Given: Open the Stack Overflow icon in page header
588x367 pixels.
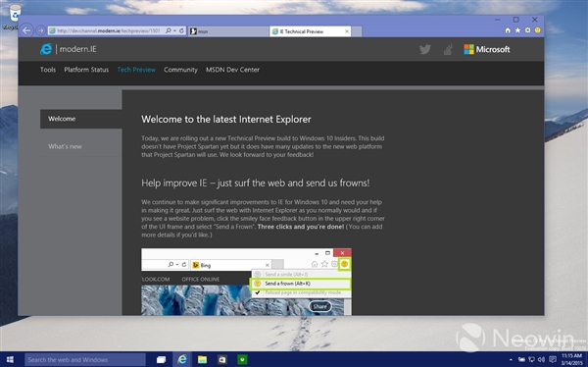Looking at the screenshot, I should pos(448,49).
